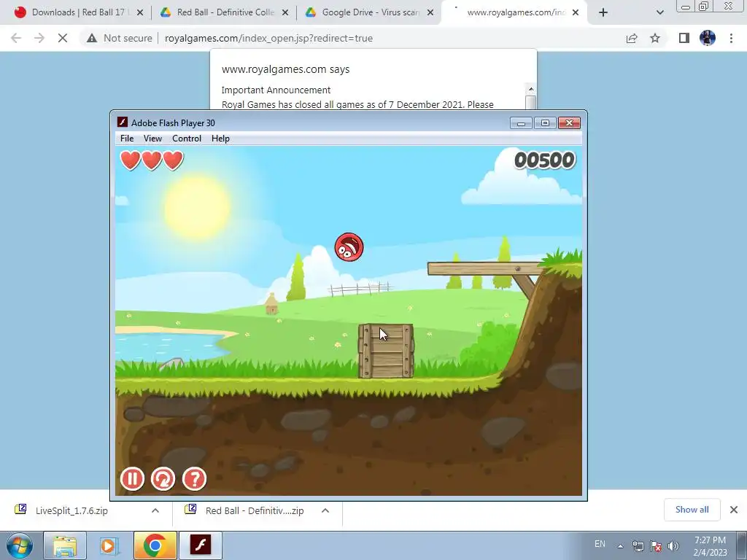
Task: Expand the tab search chevron
Action: pos(659,13)
